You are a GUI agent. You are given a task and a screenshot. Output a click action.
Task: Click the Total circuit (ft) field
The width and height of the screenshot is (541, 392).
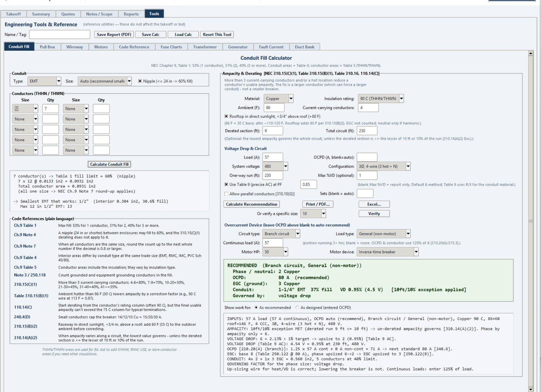point(367,131)
